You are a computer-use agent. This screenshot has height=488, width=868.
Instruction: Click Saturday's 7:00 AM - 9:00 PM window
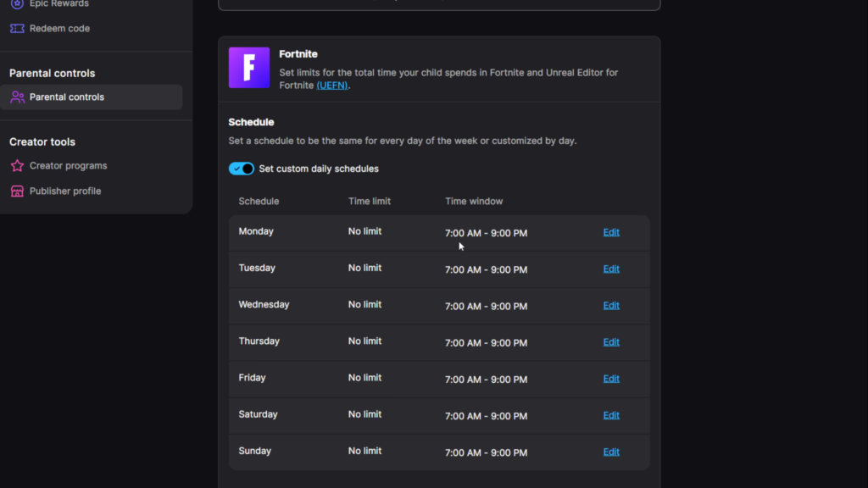[x=486, y=415]
